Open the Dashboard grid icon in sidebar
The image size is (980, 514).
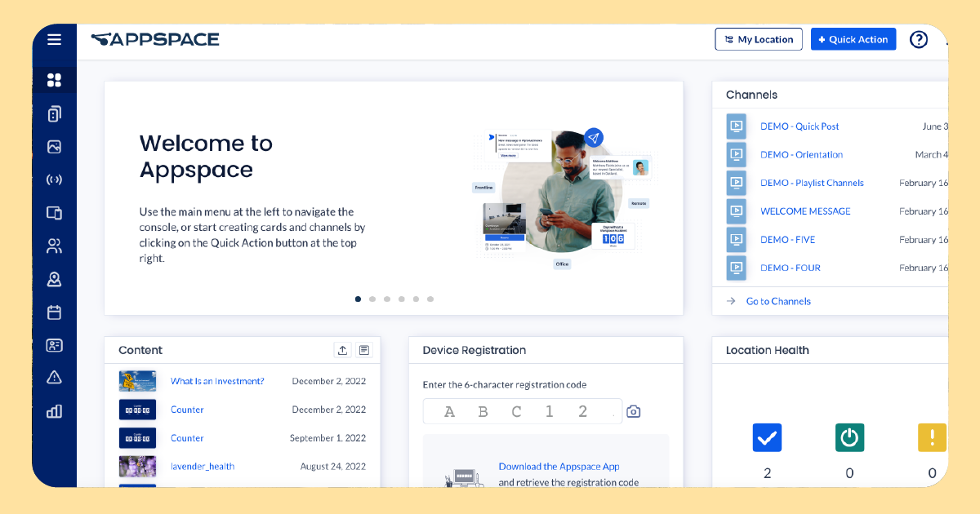(x=54, y=80)
